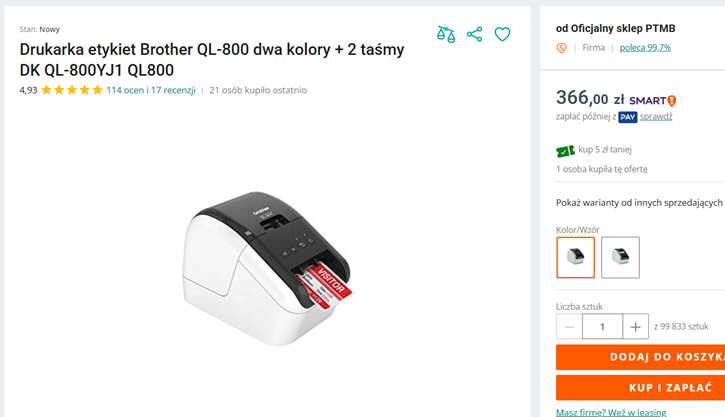725x417 pixels.
Task: Add product to favorites with heart icon
Action: [502, 35]
